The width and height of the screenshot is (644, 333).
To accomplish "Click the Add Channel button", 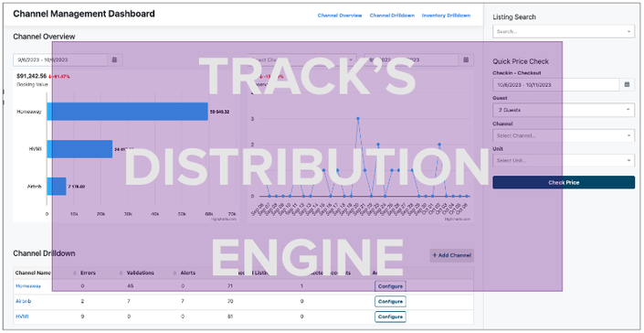I will (x=452, y=255).
